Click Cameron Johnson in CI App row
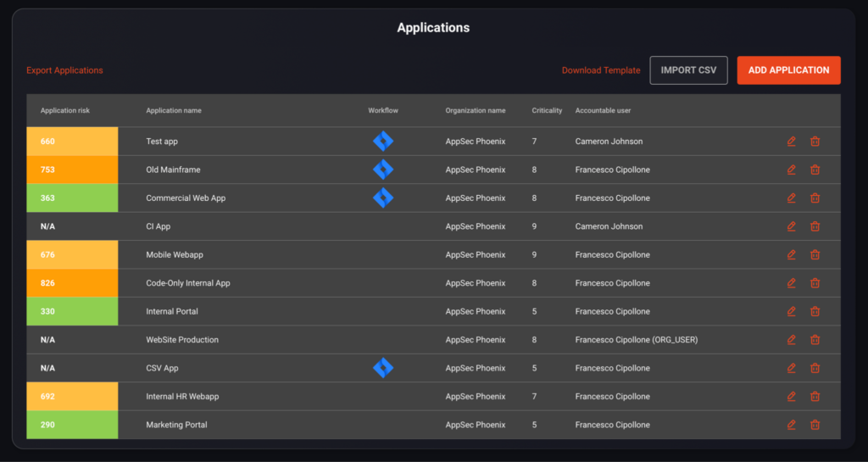The width and height of the screenshot is (868, 462). (x=609, y=226)
